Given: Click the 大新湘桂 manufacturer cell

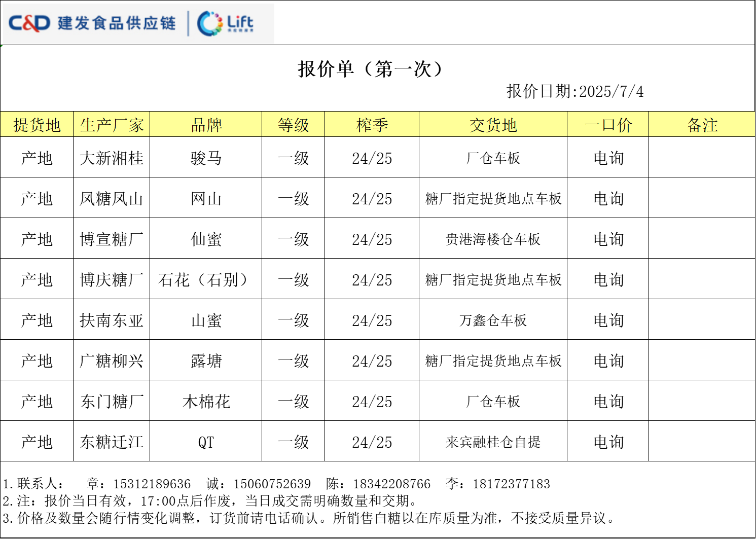Looking at the screenshot, I should [x=112, y=158].
